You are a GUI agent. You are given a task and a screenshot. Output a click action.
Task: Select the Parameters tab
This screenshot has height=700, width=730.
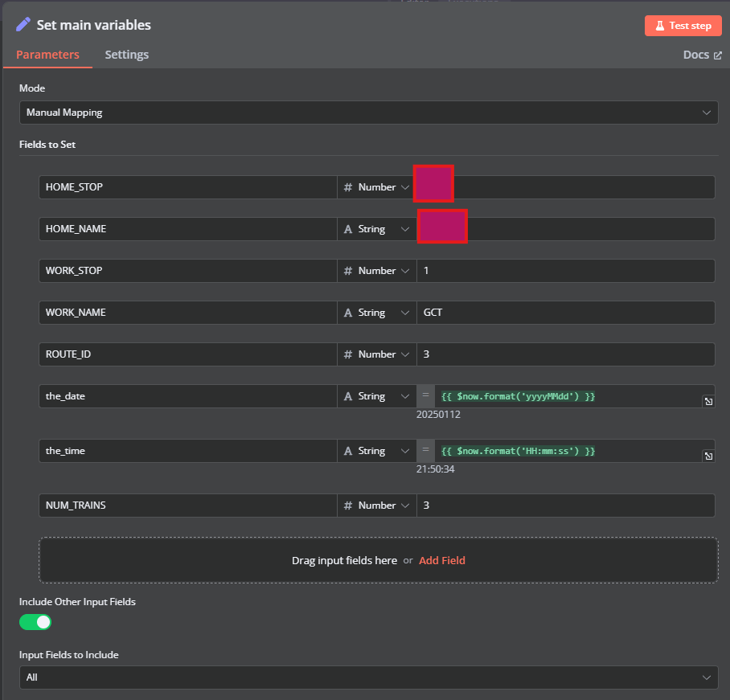coord(47,55)
